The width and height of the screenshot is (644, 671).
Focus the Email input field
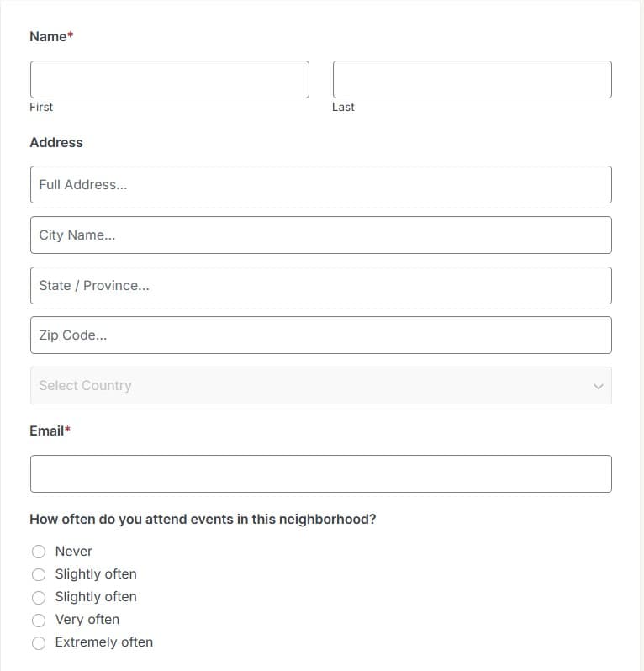(x=321, y=473)
